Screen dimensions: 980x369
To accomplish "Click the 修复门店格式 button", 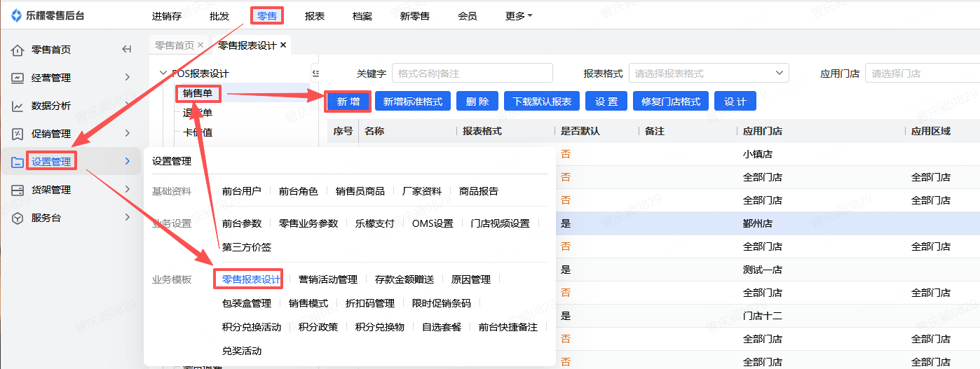I will coord(671,102).
